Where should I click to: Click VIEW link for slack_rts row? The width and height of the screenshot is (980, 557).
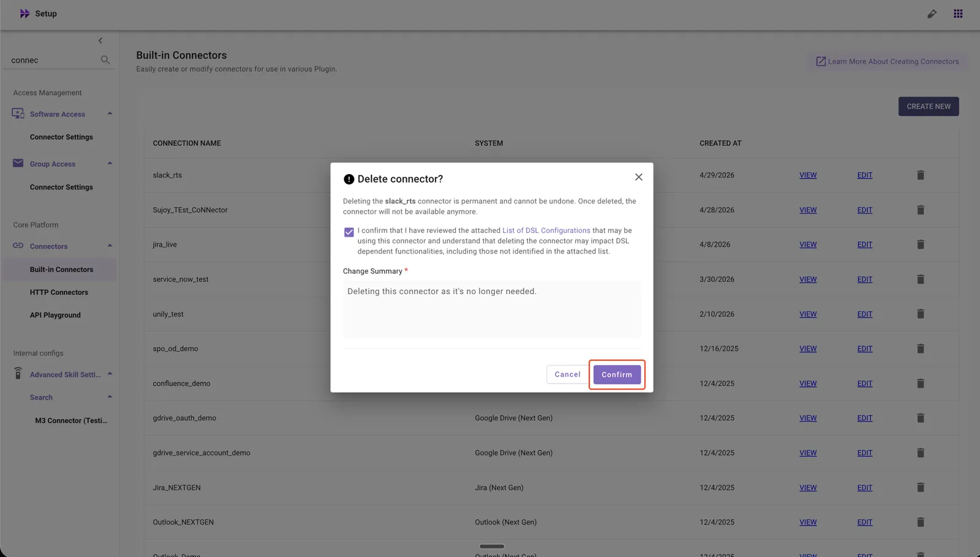808,175
